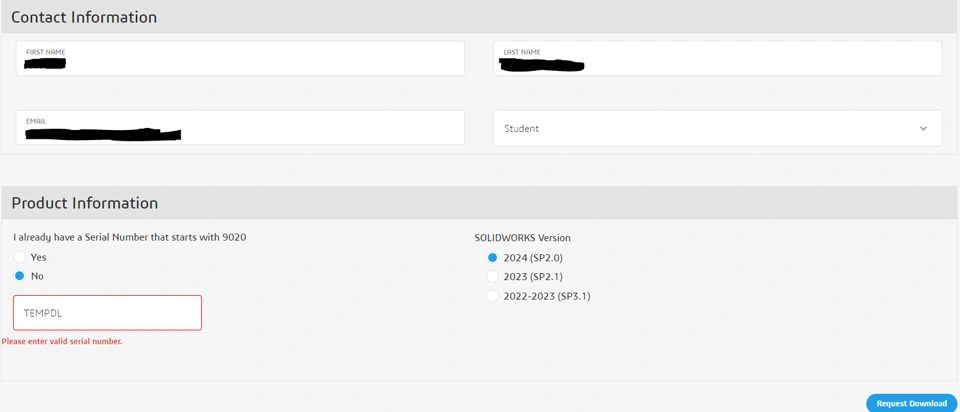
Task: Click the Contact Information section header
Action: pos(84,17)
